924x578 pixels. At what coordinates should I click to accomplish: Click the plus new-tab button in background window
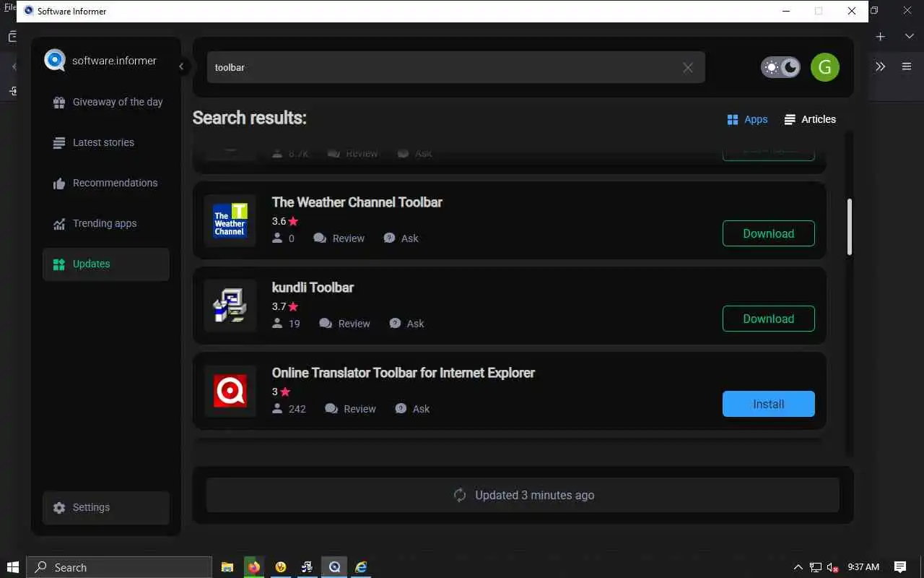(x=881, y=36)
